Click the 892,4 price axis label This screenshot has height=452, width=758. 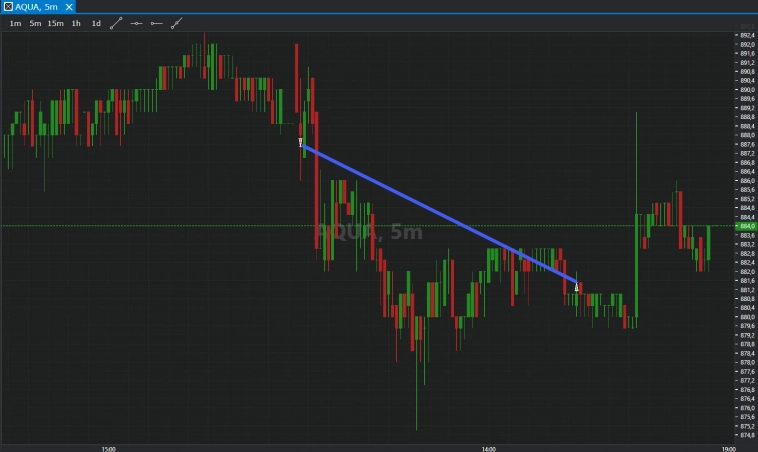point(747,35)
